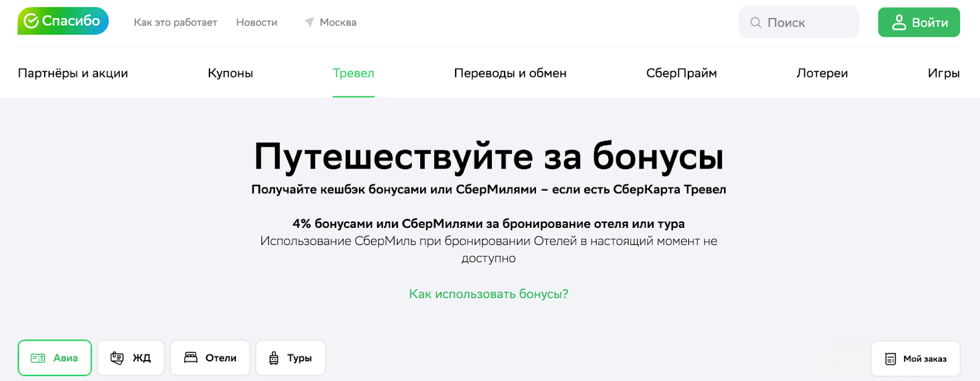The image size is (980, 381).
Task: Click the text 4% бонусами или СберМилями
Action: [388, 224]
